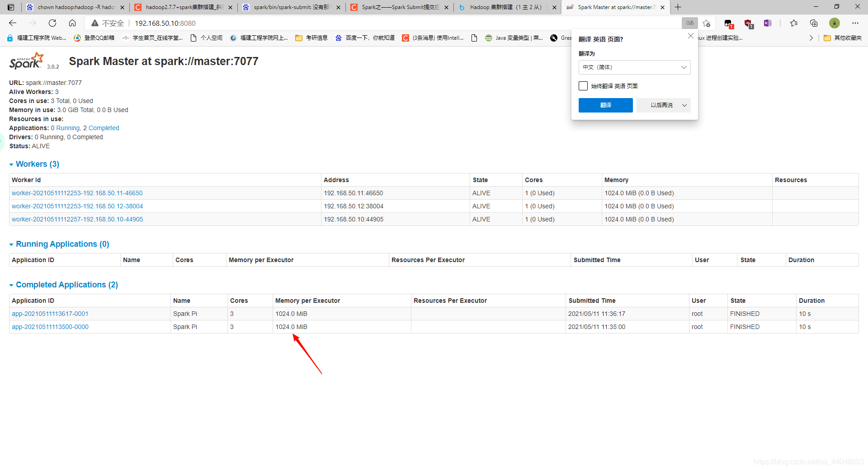Image resolution: width=868 pixels, height=470 pixels.
Task: Open 百度一下 bookmark
Action: pos(365,38)
